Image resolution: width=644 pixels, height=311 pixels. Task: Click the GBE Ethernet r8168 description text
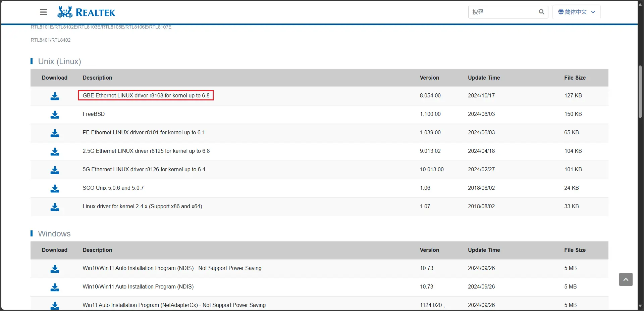tap(146, 95)
